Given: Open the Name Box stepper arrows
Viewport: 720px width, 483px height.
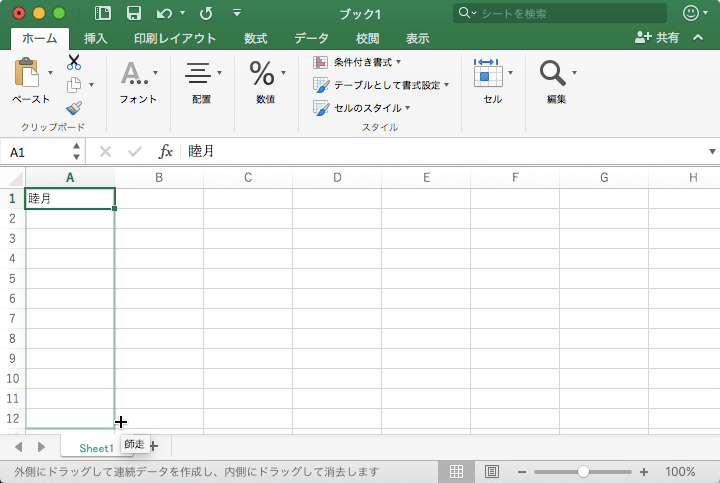Looking at the screenshot, I should click(76, 151).
